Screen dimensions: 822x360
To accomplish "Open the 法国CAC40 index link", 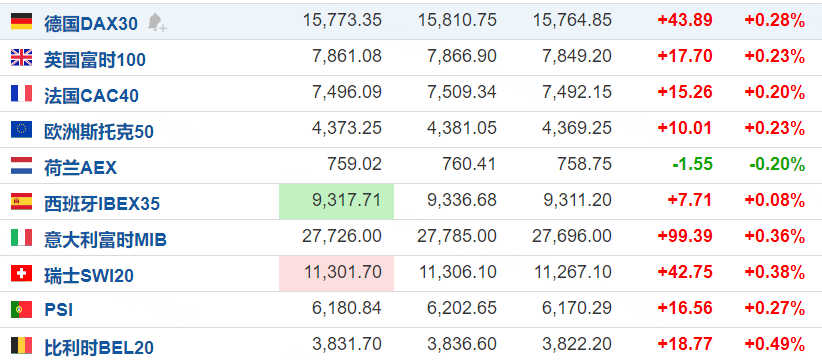I will tap(91, 96).
